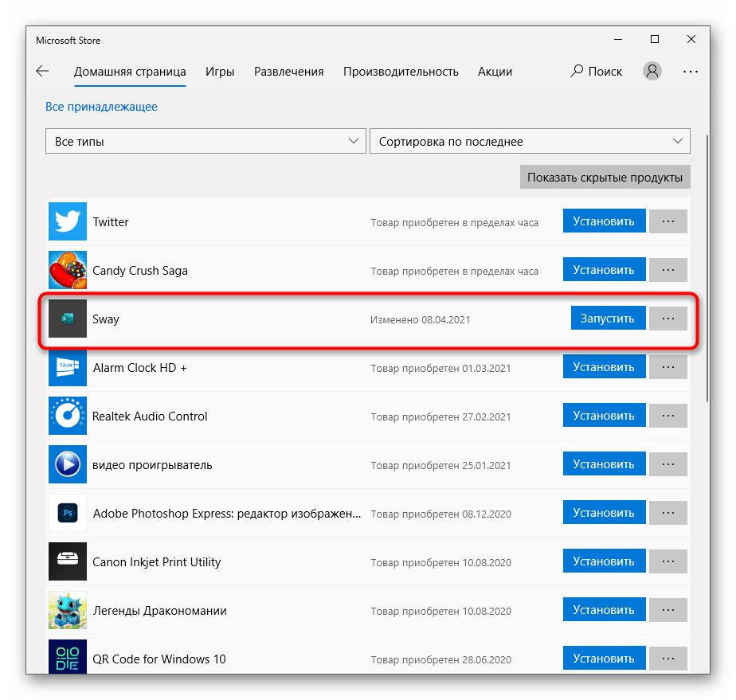Open the store's top-right more options menu
This screenshot has width=736, height=700.
coord(691,72)
